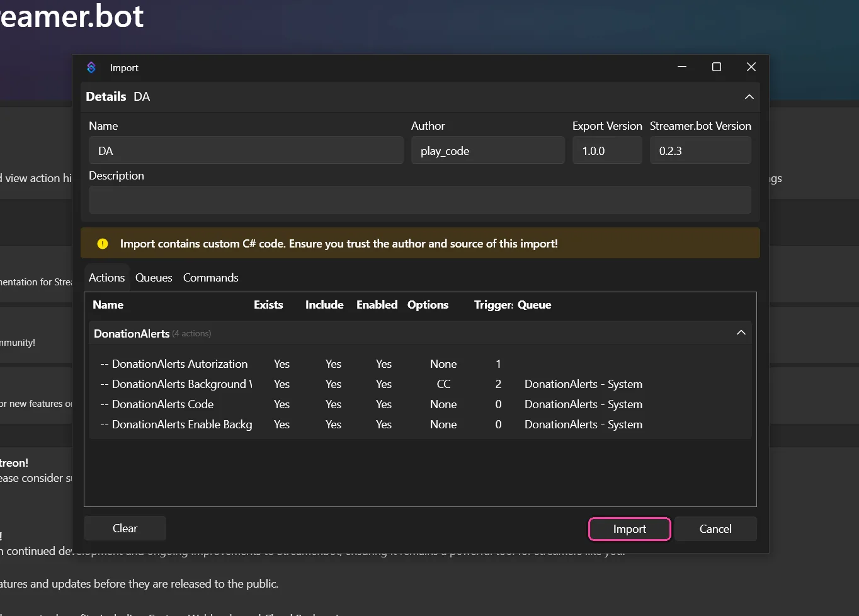Screen dimensions: 859x616
Task: Select the DonationAlerts Background row name
Action: point(176,384)
